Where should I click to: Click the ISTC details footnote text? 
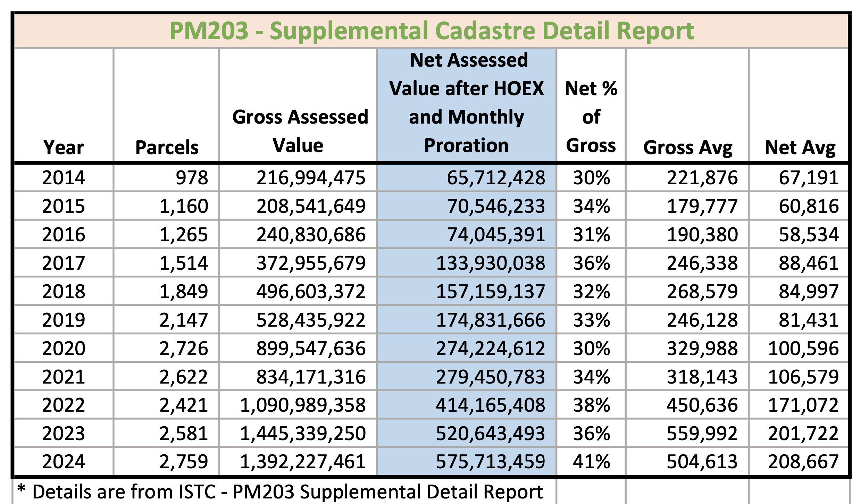pos(280,492)
